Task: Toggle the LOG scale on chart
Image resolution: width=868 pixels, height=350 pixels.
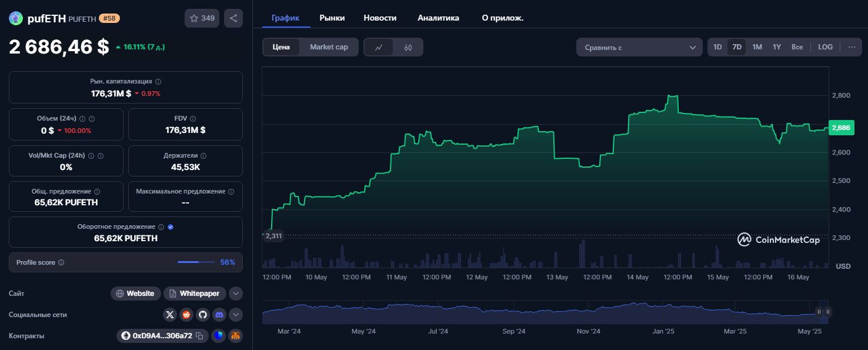Action: click(825, 47)
